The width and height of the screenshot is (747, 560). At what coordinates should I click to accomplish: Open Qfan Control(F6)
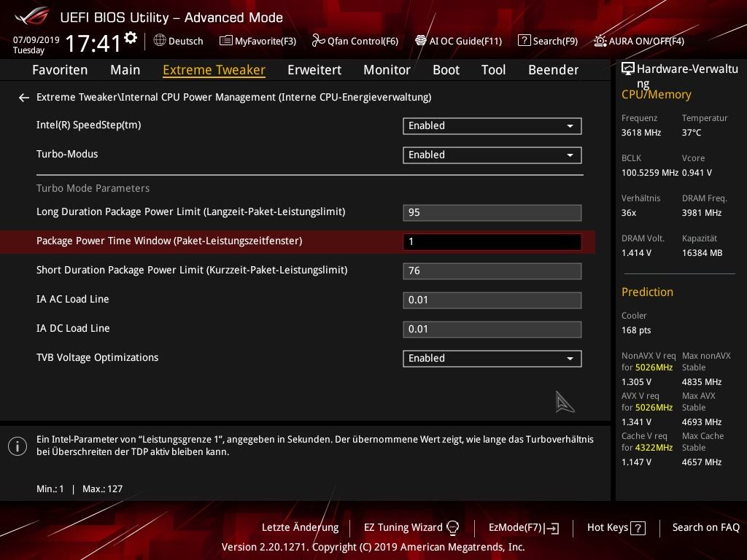click(x=355, y=41)
